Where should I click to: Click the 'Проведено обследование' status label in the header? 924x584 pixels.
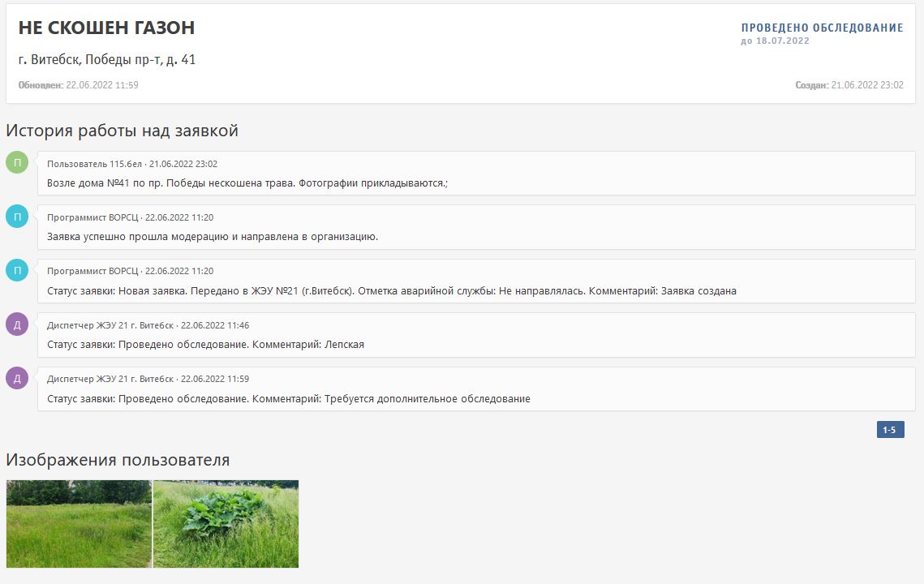[x=822, y=28]
